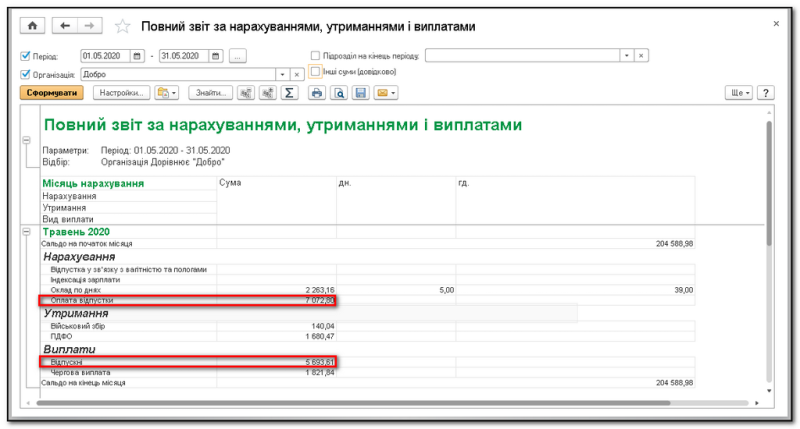Open period selection ellipsis button
The height and width of the screenshot is (429, 800).
237,56
